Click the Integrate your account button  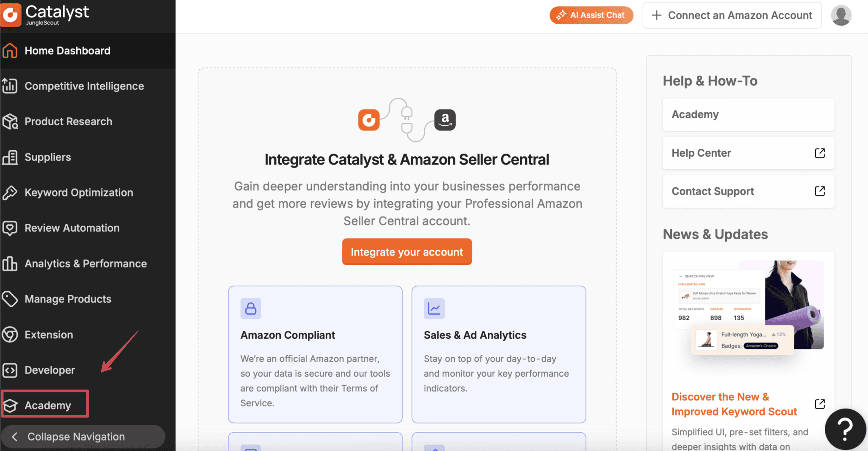407,252
